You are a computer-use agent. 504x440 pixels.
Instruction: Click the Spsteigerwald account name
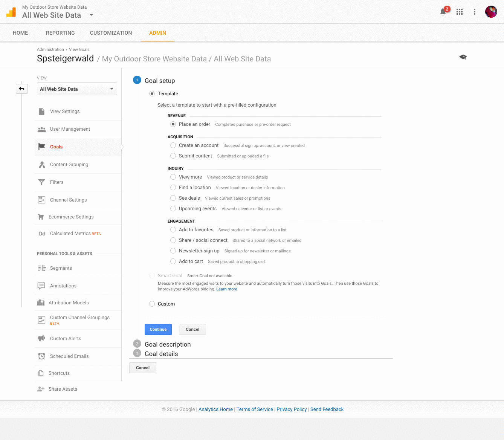pos(65,58)
